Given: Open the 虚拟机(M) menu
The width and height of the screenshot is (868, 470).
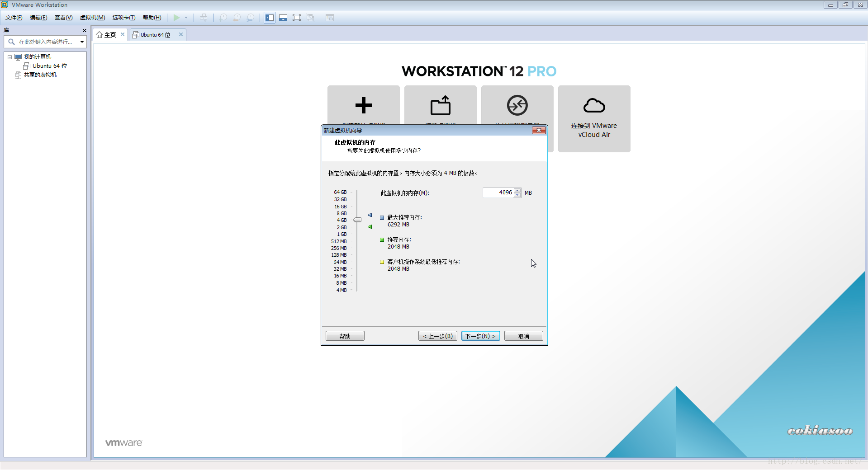Looking at the screenshot, I should pyautogui.click(x=92, y=18).
